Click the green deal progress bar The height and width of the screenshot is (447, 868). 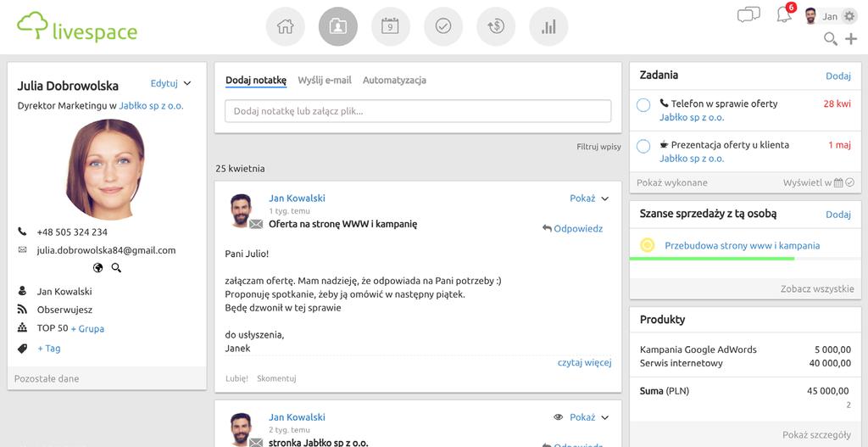tap(712, 259)
